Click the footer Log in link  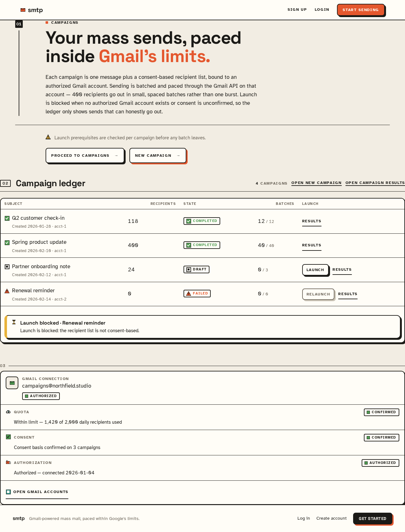(304, 518)
